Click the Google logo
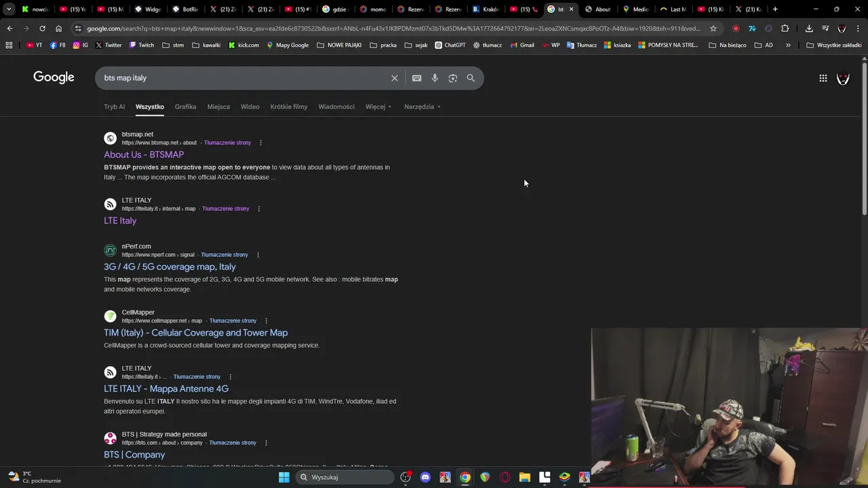The height and width of the screenshot is (488, 868). click(x=54, y=77)
